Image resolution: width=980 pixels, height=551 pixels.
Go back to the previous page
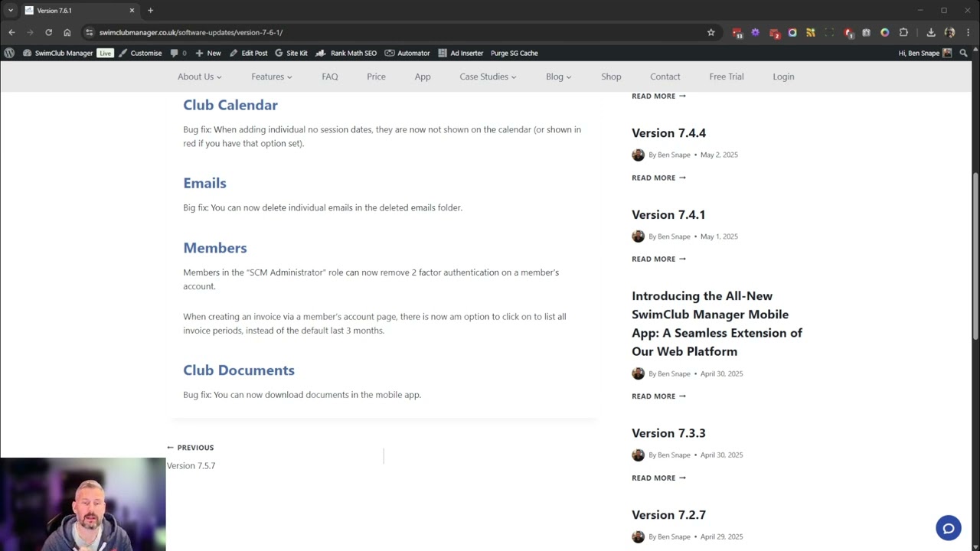11,32
